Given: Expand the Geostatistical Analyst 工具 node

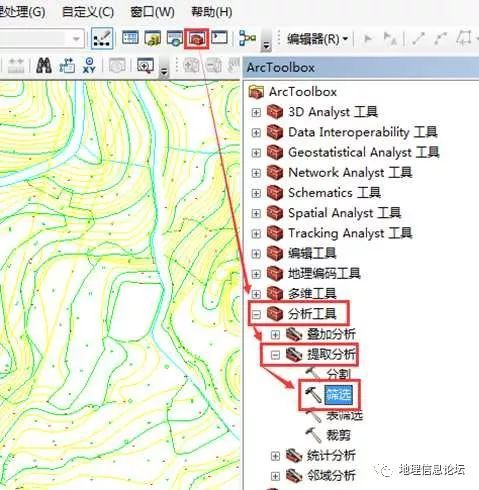Looking at the screenshot, I should click(x=256, y=153).
